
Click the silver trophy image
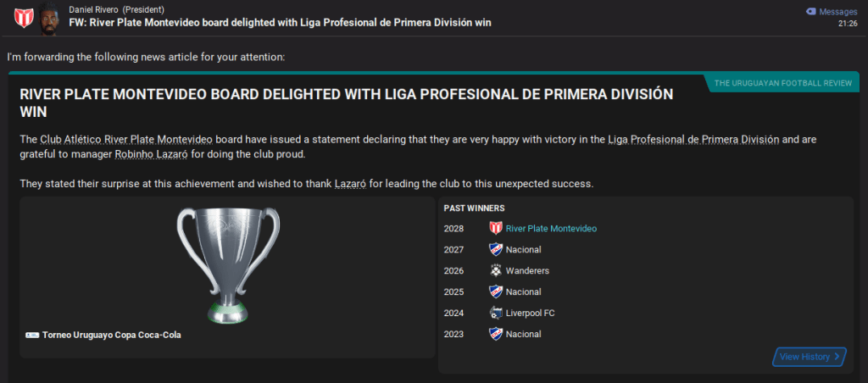click(228, 260)
